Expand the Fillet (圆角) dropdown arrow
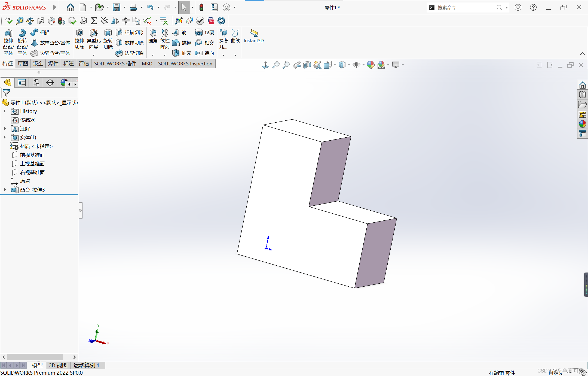 [153, 55]
